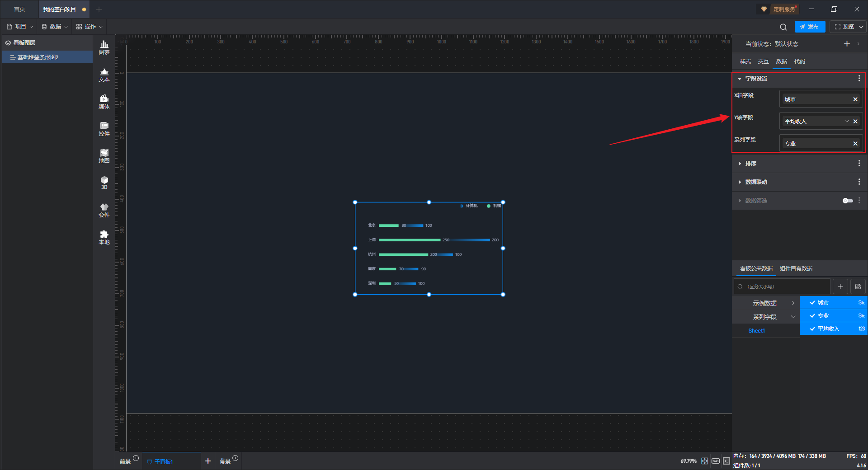This screenshot has width=868, height=470.
Task: Add background via 背景 plus icon
Action: (235, 458)
